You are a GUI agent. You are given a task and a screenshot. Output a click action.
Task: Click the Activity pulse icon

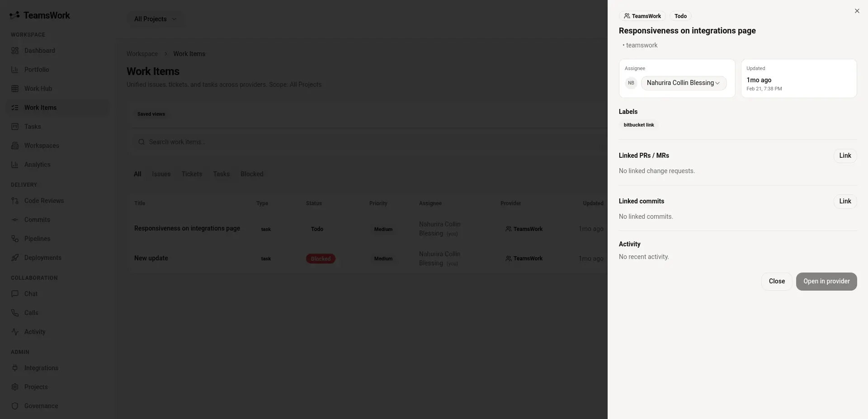pyautogui.click(x=15, y=332)
